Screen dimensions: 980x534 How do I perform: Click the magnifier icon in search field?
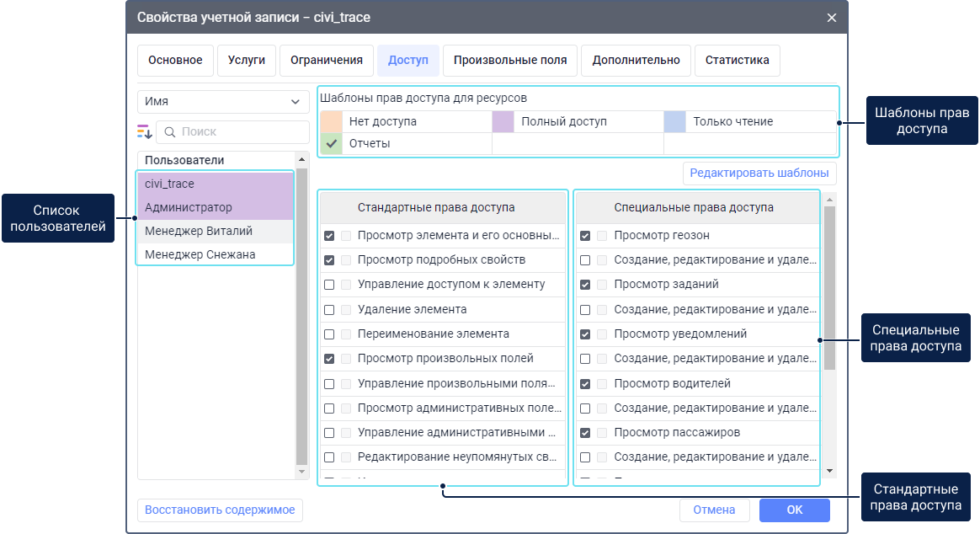[169, 132]
